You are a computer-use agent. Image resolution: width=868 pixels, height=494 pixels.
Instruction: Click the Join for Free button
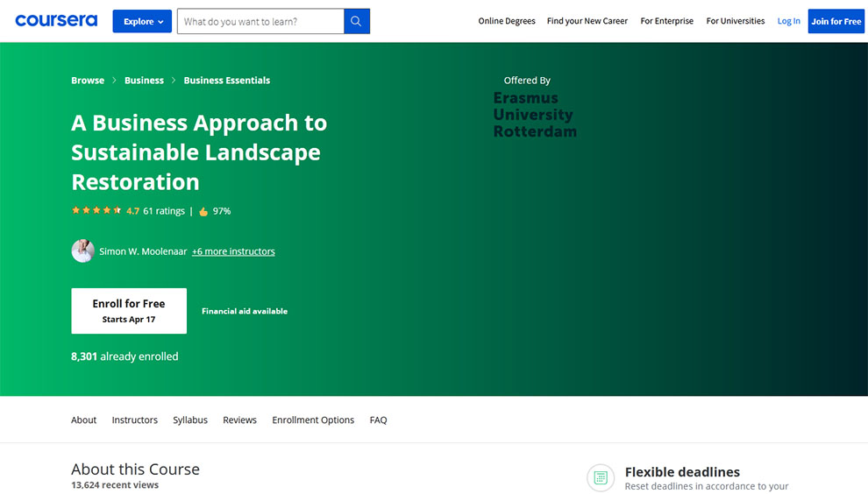836,21
